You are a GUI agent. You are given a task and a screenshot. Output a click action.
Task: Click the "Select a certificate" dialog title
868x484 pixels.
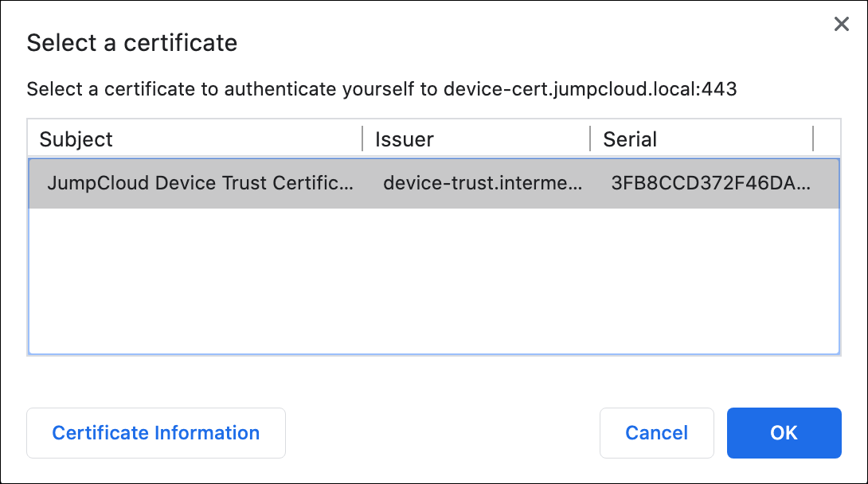(x=132, y=42)
